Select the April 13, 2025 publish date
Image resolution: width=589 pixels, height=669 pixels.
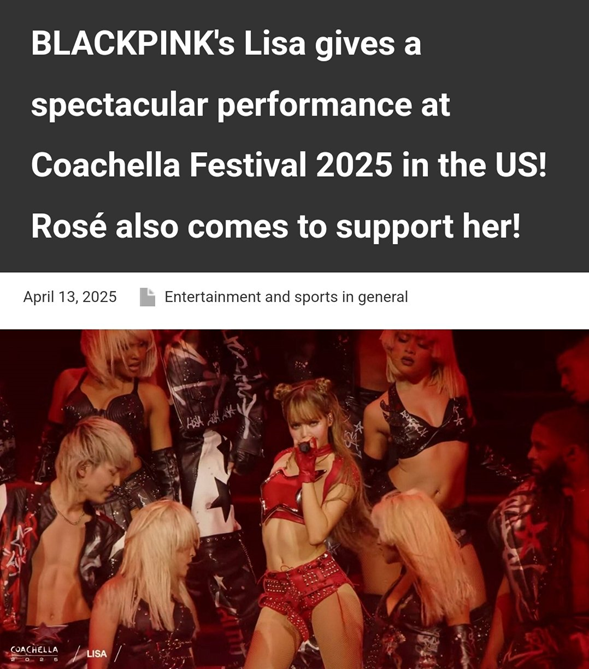coord(70,297)
